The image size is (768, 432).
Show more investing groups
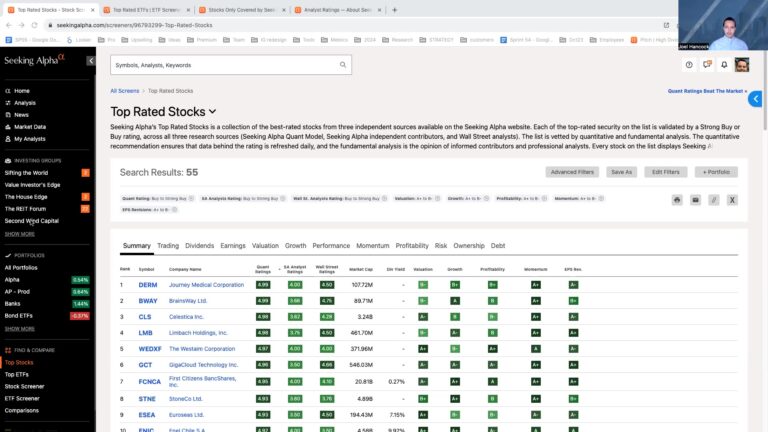click(x=20, y=234)
